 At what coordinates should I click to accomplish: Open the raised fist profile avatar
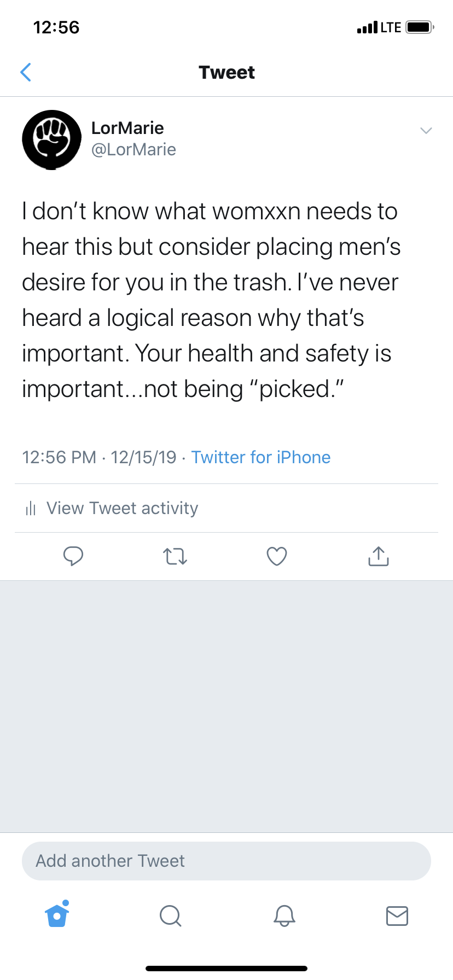coord(51,139)
